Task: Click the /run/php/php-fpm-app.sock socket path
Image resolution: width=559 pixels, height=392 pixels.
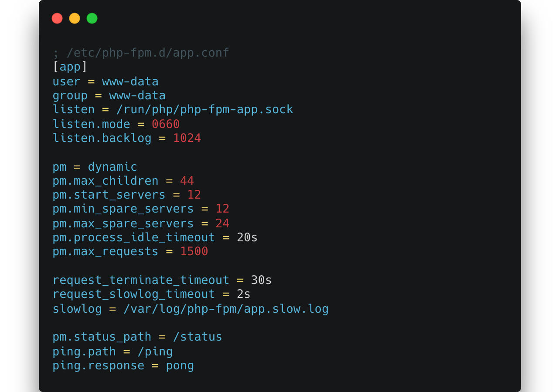Action: click(x=205, y=109)
